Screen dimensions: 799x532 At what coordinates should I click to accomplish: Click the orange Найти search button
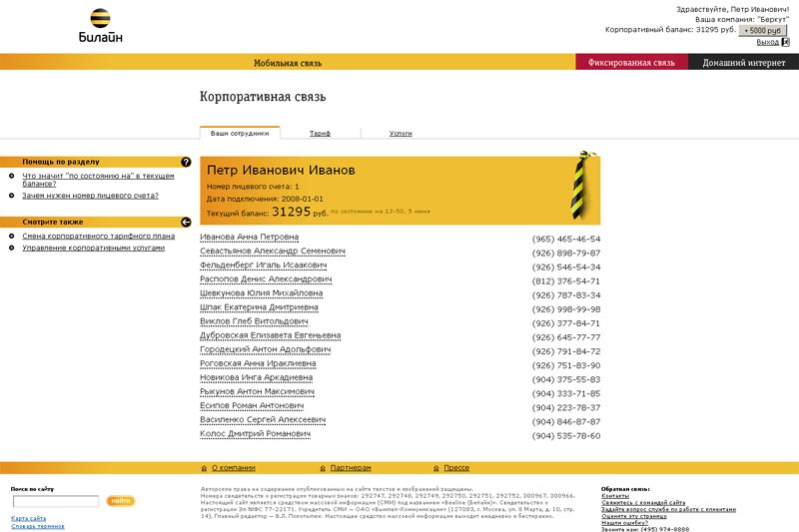[120, 501]
